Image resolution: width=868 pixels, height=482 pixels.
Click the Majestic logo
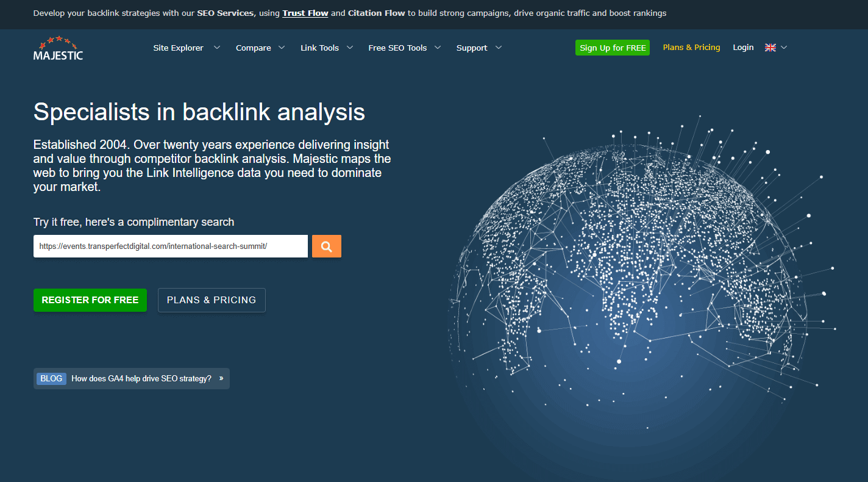(58, 48)
